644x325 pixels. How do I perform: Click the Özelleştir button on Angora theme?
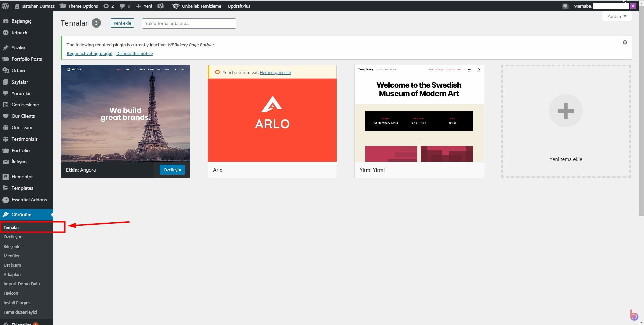tap(172, 170)
